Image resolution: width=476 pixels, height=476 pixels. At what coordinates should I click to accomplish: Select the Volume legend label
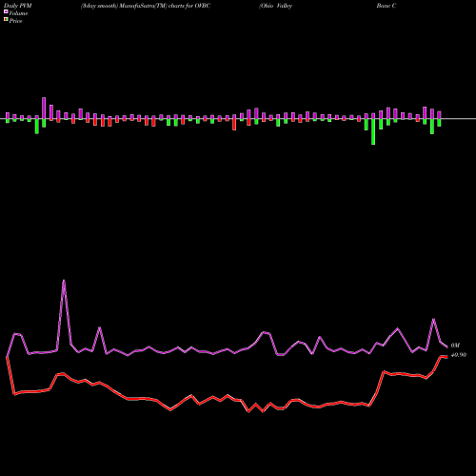point(18,13)
